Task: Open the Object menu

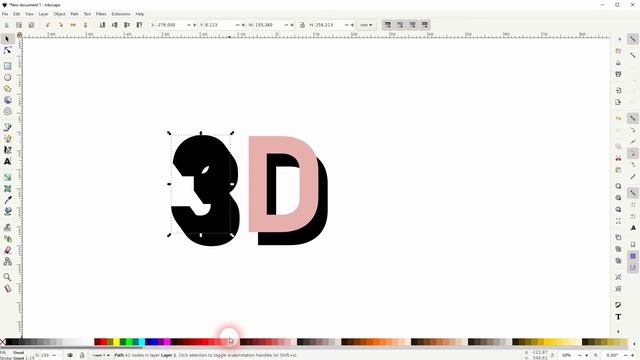Action: 59,14
